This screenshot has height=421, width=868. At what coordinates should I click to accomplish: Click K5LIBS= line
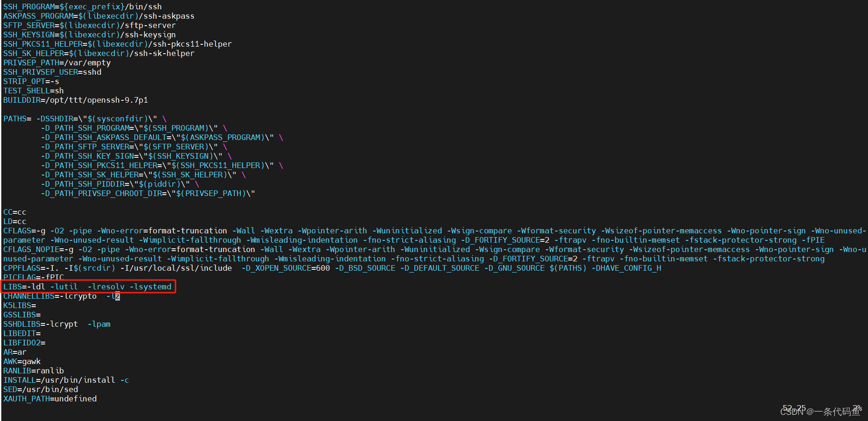tap(20, 305)
